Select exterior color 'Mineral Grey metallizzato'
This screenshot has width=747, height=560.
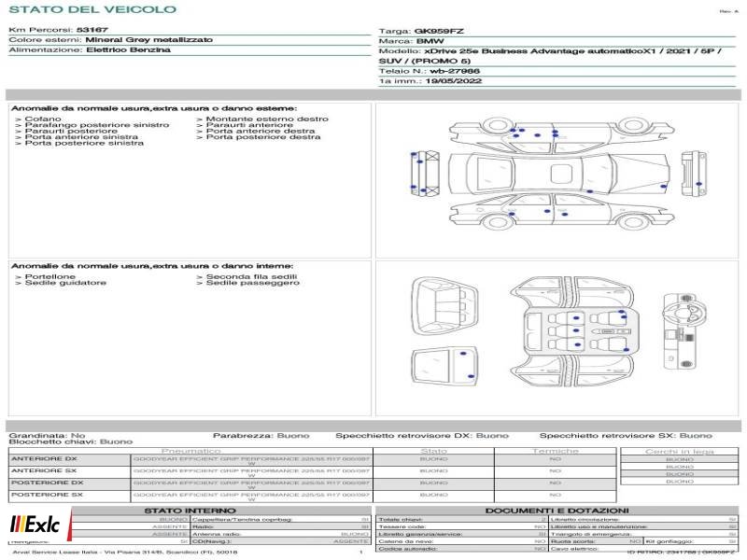pos(149,40)
